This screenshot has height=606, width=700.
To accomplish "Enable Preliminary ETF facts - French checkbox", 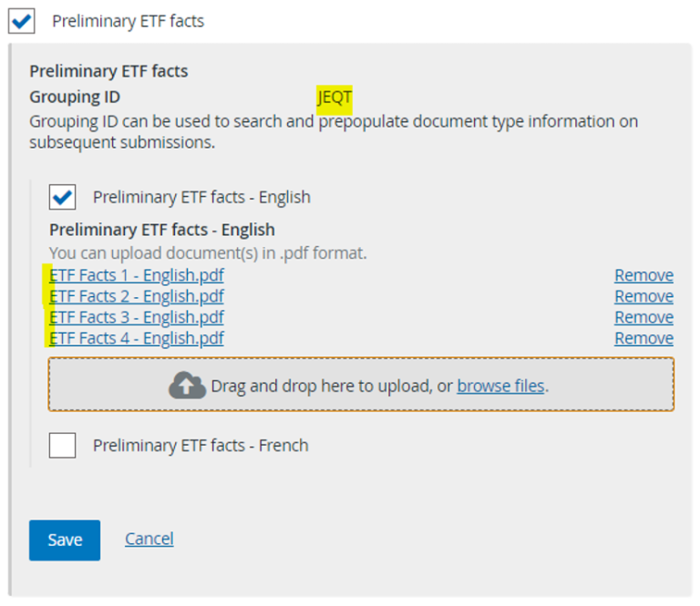I will point(63,445).
